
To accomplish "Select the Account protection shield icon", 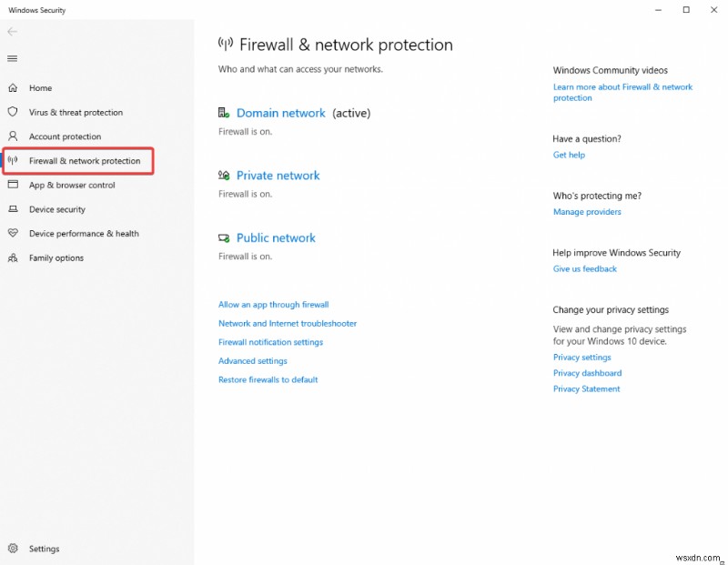I will coord(14,136).
